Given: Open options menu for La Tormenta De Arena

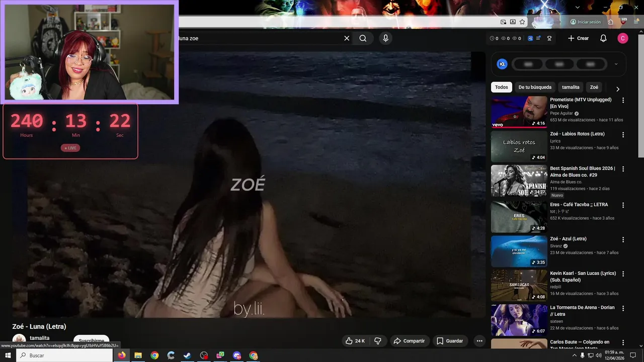Looking at the screenshot, I should [623, 308].
